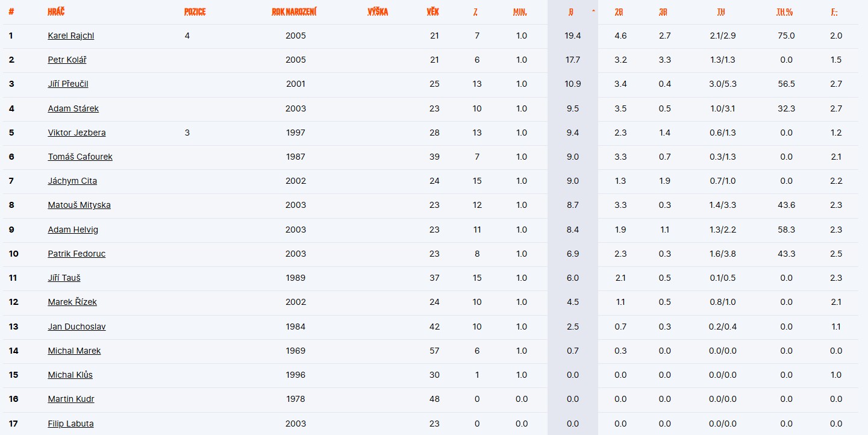The height and width of the screenshot is (435, 868).
Task: Open Petr Kolář's player page
Action: [67, 60]
